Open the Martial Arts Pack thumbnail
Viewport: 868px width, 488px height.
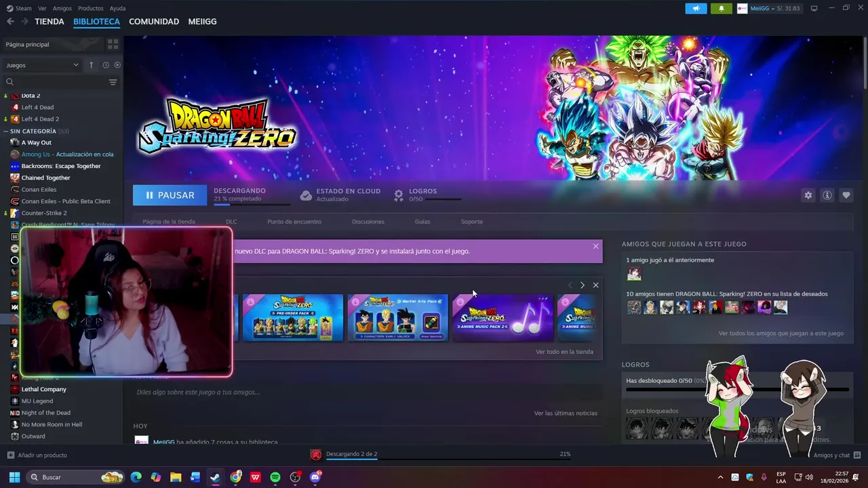coord(398,317)
